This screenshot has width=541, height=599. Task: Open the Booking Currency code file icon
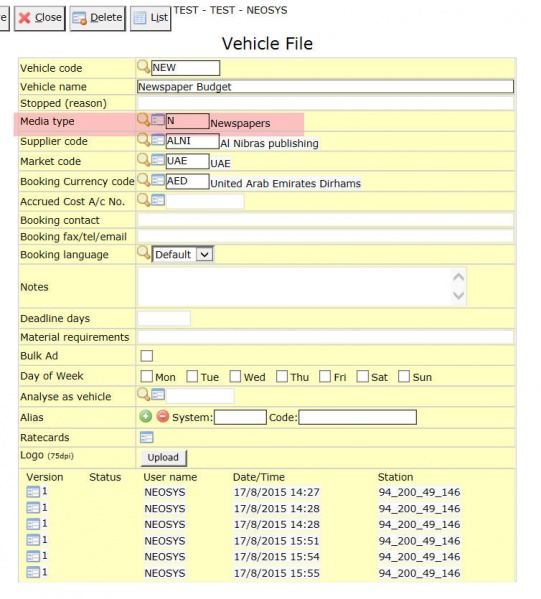(158, 180)
